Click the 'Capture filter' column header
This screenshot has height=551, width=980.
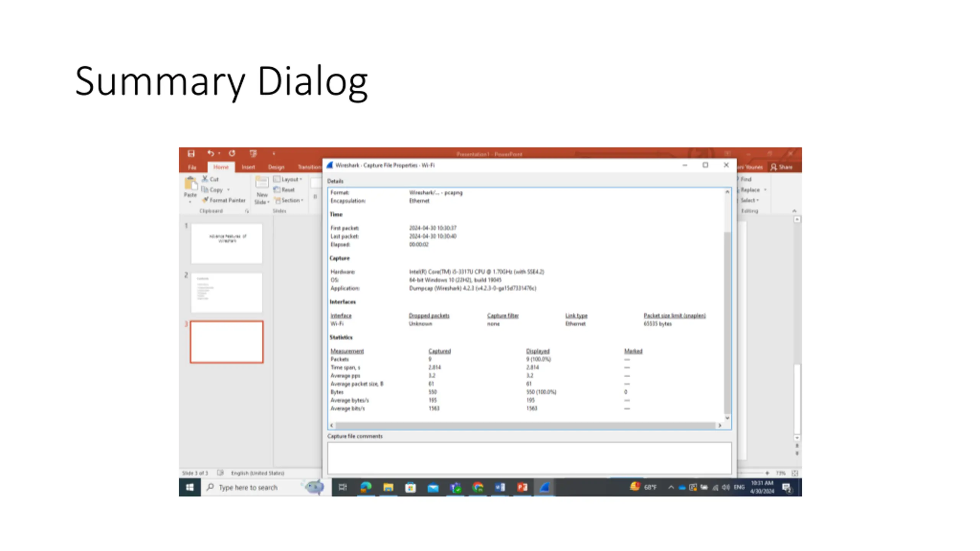pos(503,316)
